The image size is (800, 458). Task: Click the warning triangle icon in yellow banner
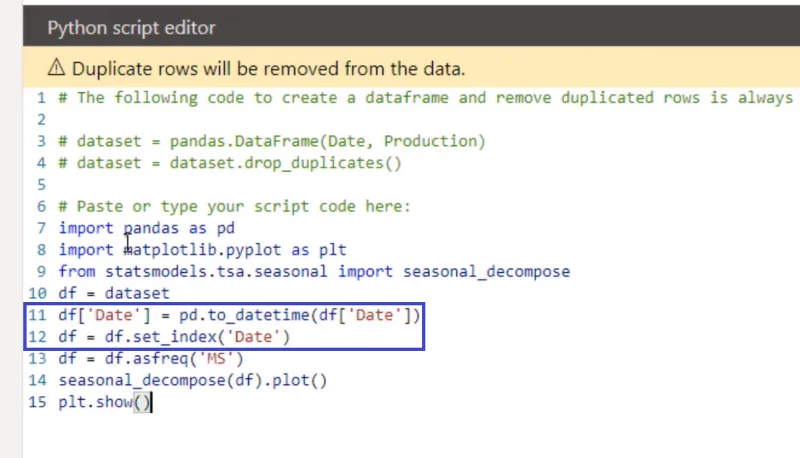pos(56,67)
